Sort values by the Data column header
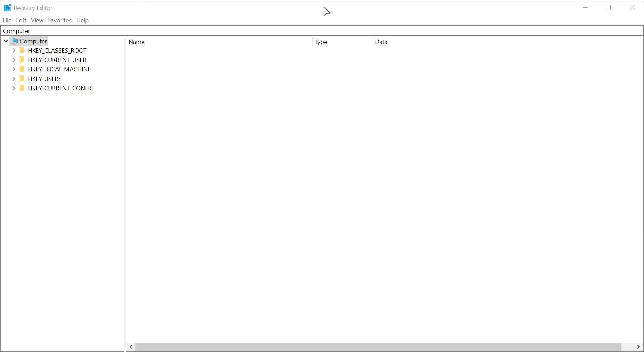The image size is (644, 352). pos(508,42)
